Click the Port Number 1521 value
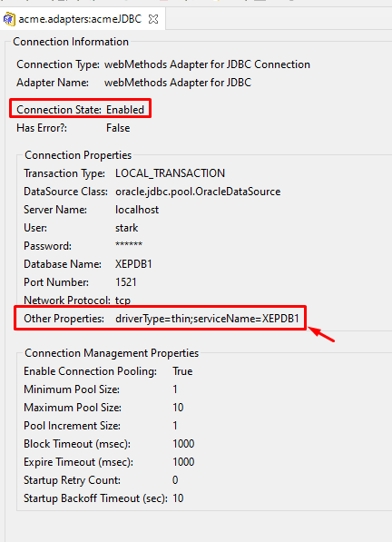392x542 pixels. (126, 282)
